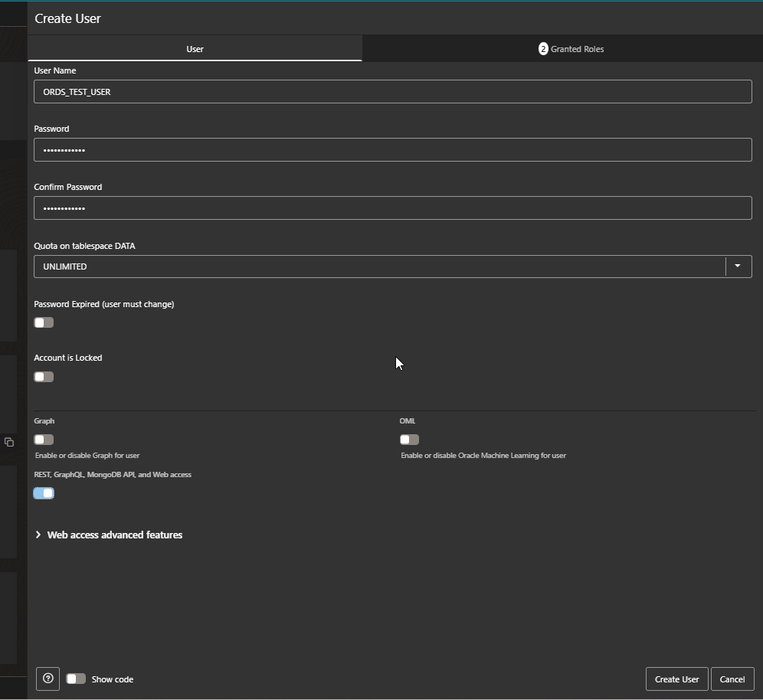763x700 pixels.
Task: Cancel the Create User dialog
Action: (732, 679)
